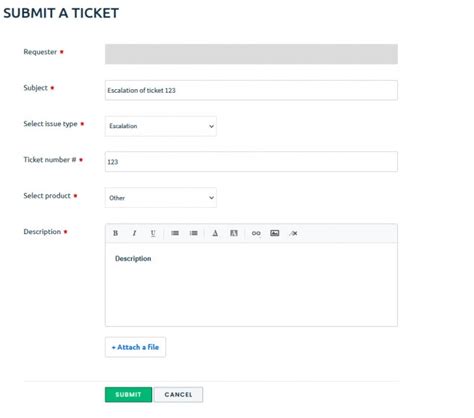Clear formatting in the description editor
This screenshot has height=418, width=474.
tap(293, 233)
